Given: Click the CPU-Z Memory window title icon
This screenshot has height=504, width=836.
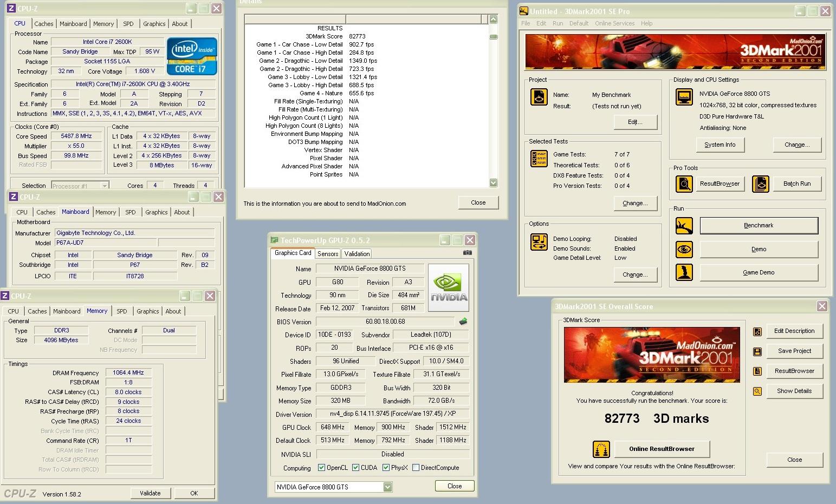Looking at the screenshot, I should (5, 296).
